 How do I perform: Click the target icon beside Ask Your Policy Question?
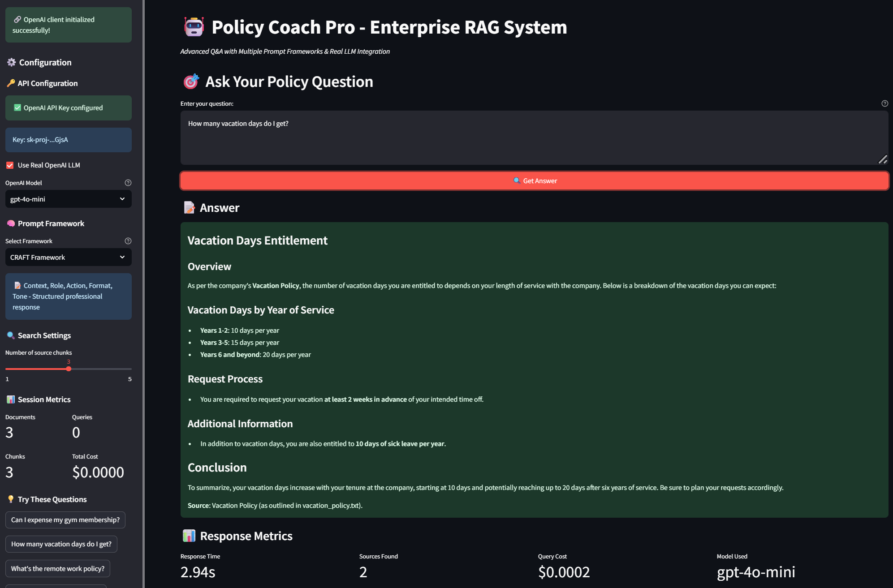pyautogui.click(x=191, y=82)
